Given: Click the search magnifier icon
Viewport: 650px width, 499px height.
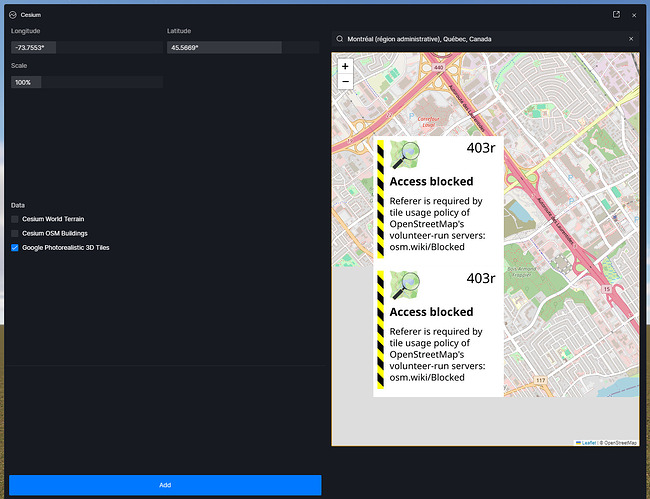Looking at the screenshot, I should (x=340, y=39).
